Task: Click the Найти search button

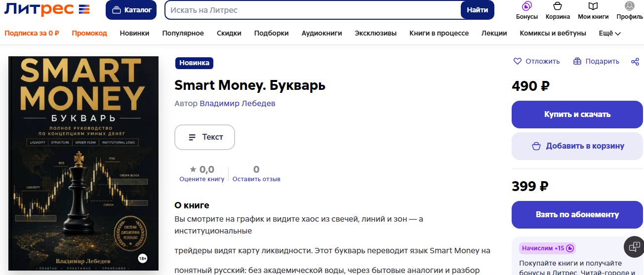Action: 477,10
